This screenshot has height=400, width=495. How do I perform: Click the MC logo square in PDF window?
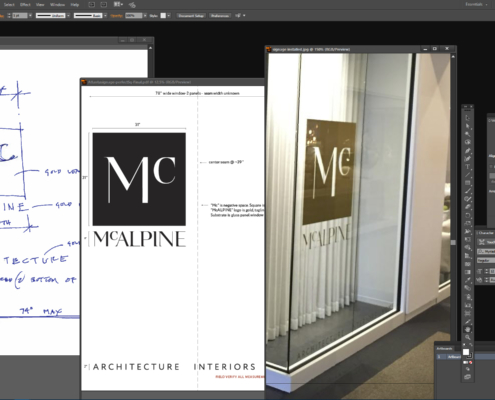[139, 179]
